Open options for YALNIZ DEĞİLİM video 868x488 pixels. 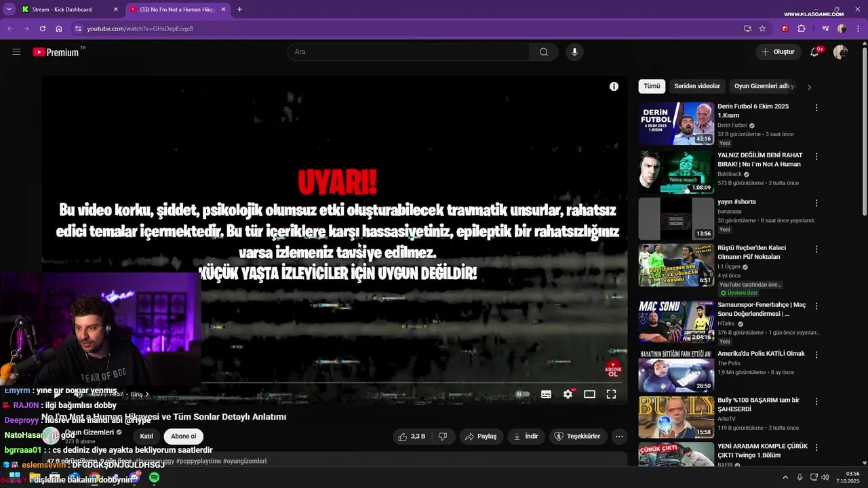click(816, 157)
